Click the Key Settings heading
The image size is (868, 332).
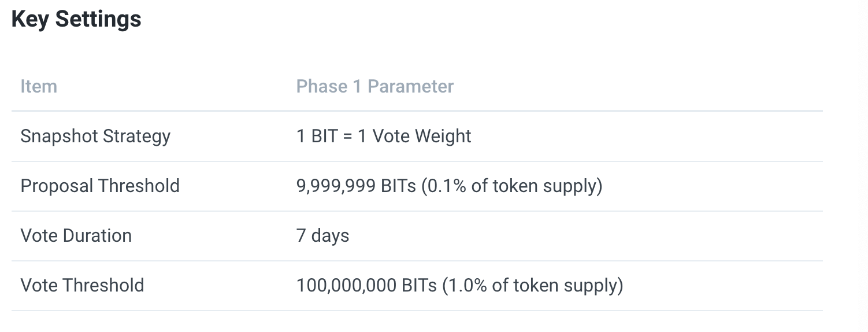tap(76, 20)
